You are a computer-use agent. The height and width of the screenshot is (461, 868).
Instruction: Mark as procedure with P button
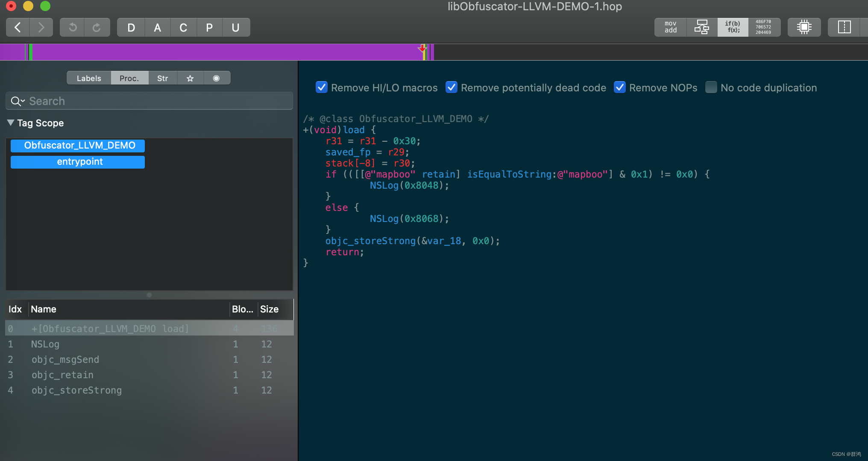click(209, 28)
